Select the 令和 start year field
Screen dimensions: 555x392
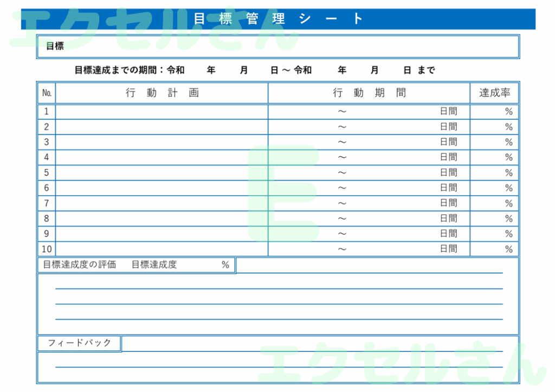coord(195,70)
